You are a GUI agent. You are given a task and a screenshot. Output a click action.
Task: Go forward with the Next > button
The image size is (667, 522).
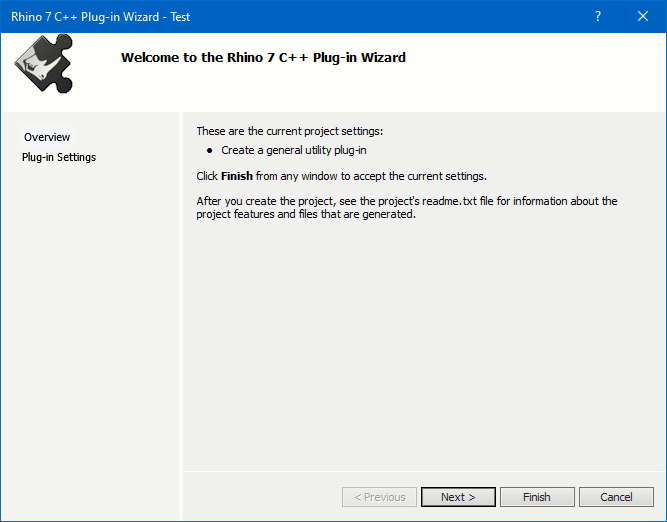[458, 497]
